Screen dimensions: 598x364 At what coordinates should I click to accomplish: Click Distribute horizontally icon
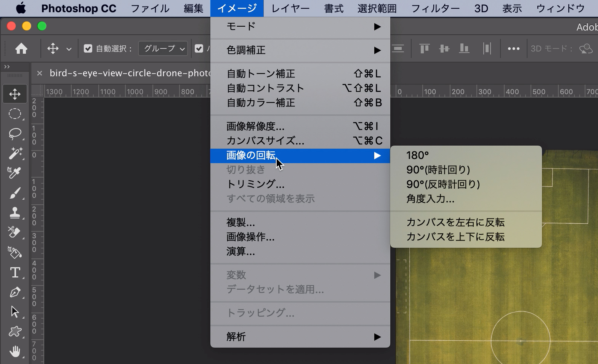pos(487,48)
